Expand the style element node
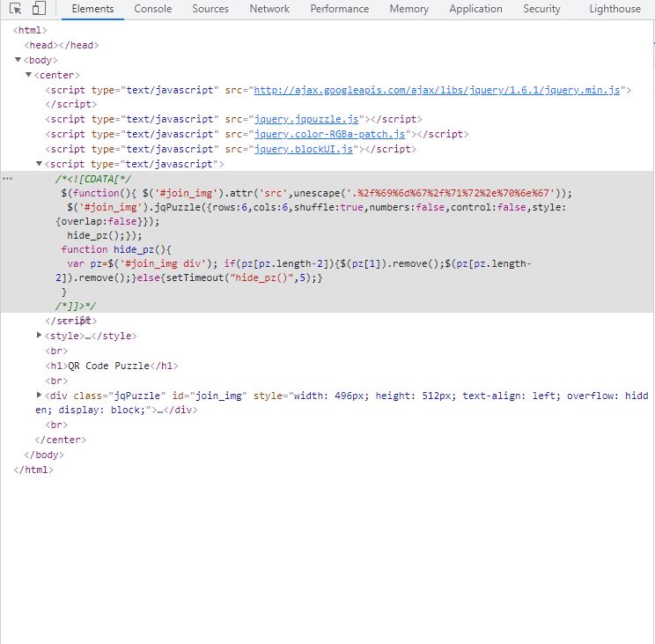The image size is (655, 644). 39,335
